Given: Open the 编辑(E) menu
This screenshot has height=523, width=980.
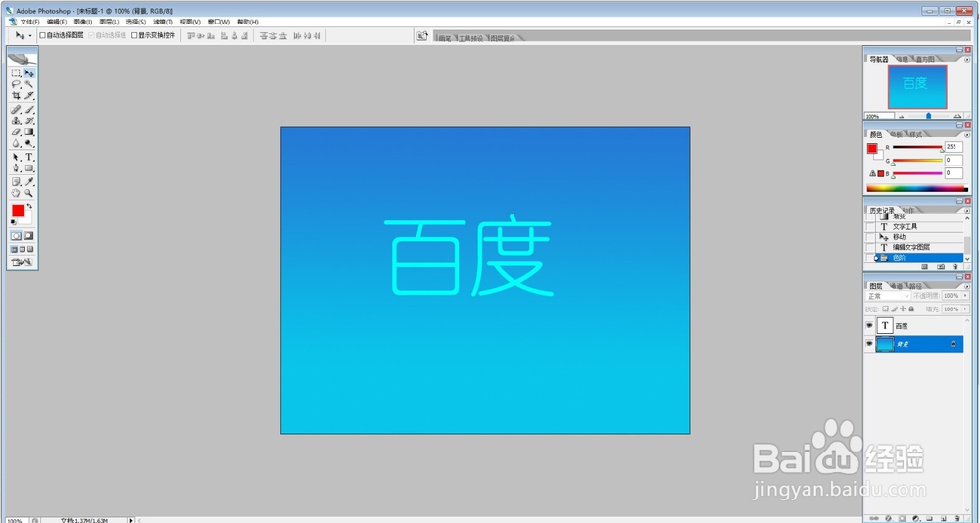Looking at the screenshot, I should pos(56,22).
